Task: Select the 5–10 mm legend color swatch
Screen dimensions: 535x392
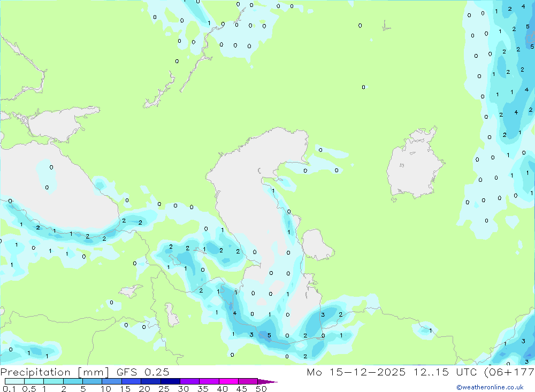Action: click(93, 381)
